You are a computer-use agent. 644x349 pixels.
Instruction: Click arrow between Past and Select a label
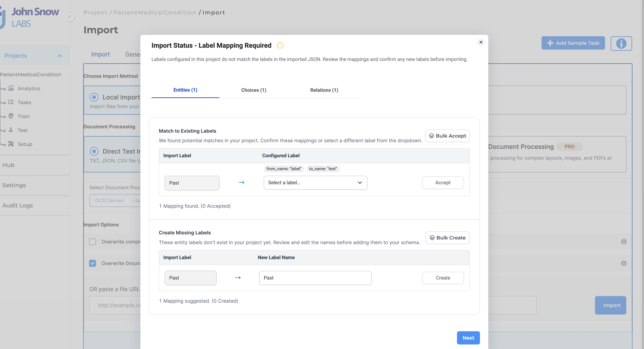tap(241, 182)
